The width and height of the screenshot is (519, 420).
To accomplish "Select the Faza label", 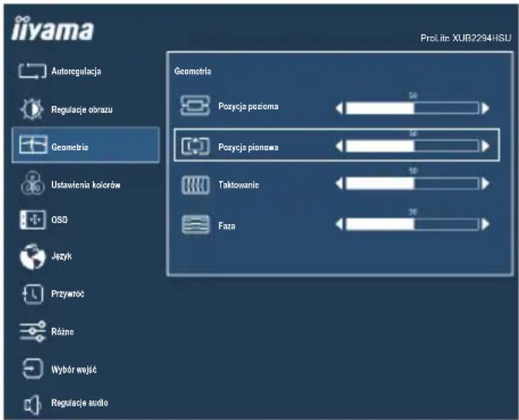I will pos(227,226).
